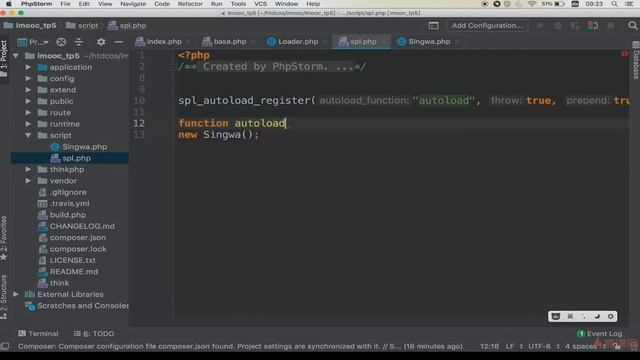640x360 pixels.
Task: Open the Event Log
Action: [600, 333]
